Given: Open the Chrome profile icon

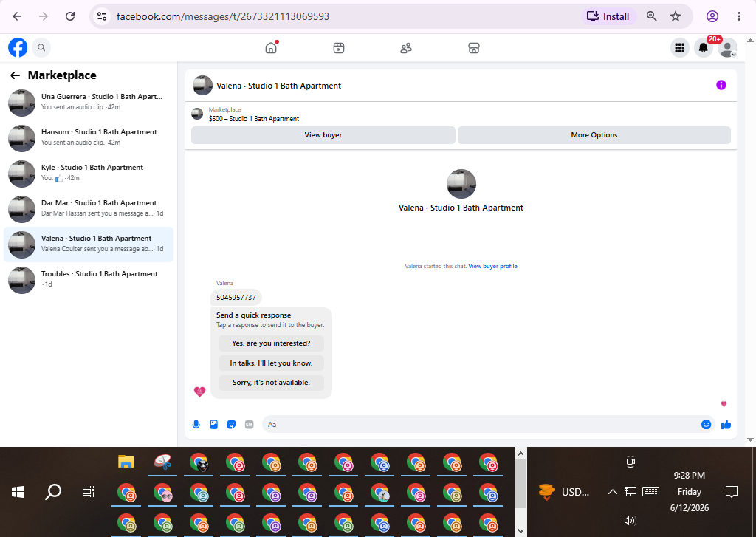Looking at the screenshot, I should point(712,16).
